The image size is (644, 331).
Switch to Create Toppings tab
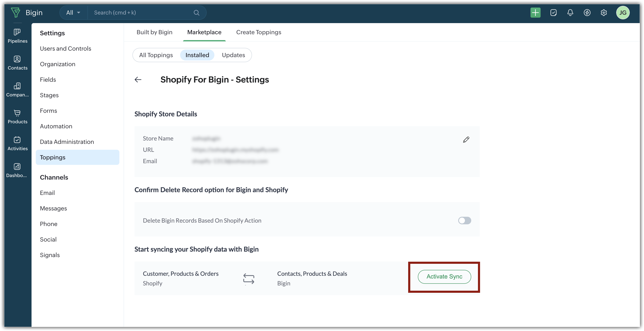click(x=259, y=32)
